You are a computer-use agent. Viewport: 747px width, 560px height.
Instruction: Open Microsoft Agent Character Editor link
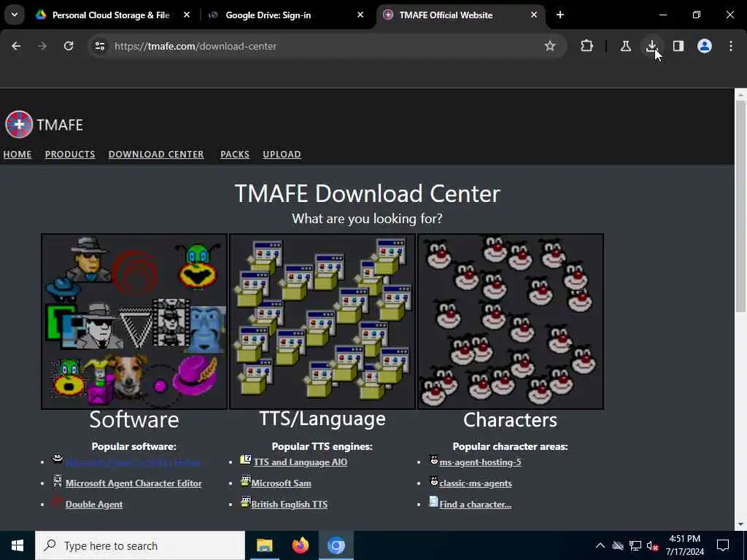[x=134, y=483]
